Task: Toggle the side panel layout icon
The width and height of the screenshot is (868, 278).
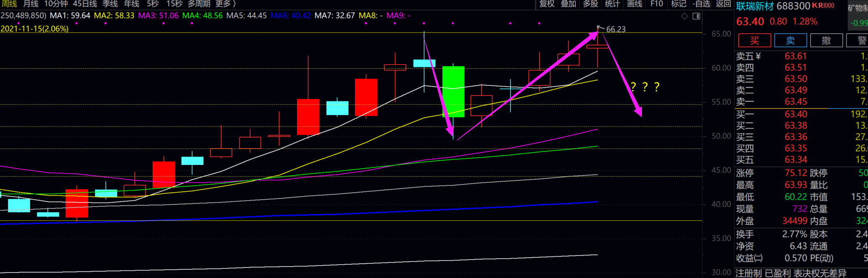Action: 696,16
